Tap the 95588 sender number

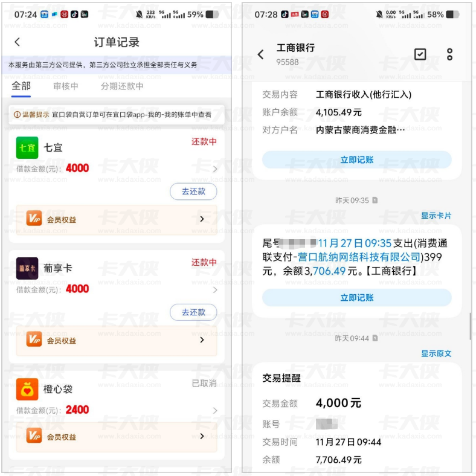[287, 62]
